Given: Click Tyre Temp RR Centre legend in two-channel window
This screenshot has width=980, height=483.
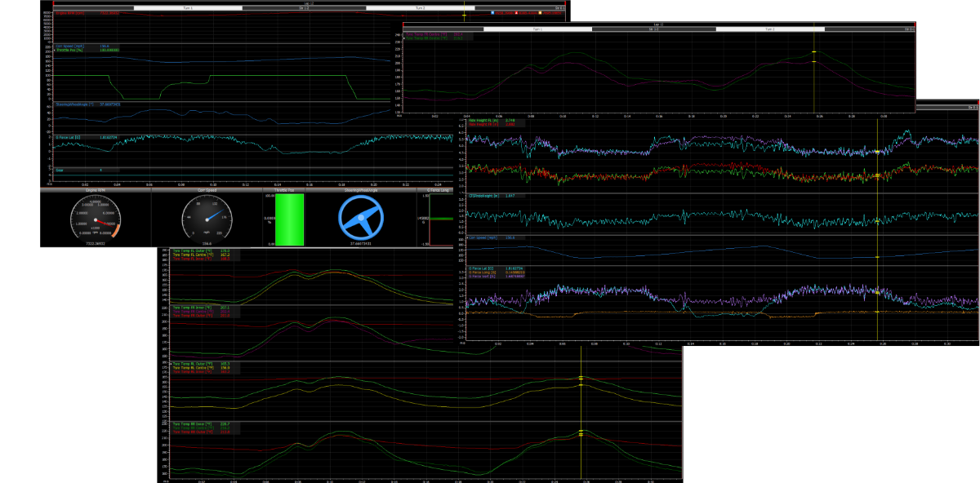Looking at the screenshot, I should 427,38.
